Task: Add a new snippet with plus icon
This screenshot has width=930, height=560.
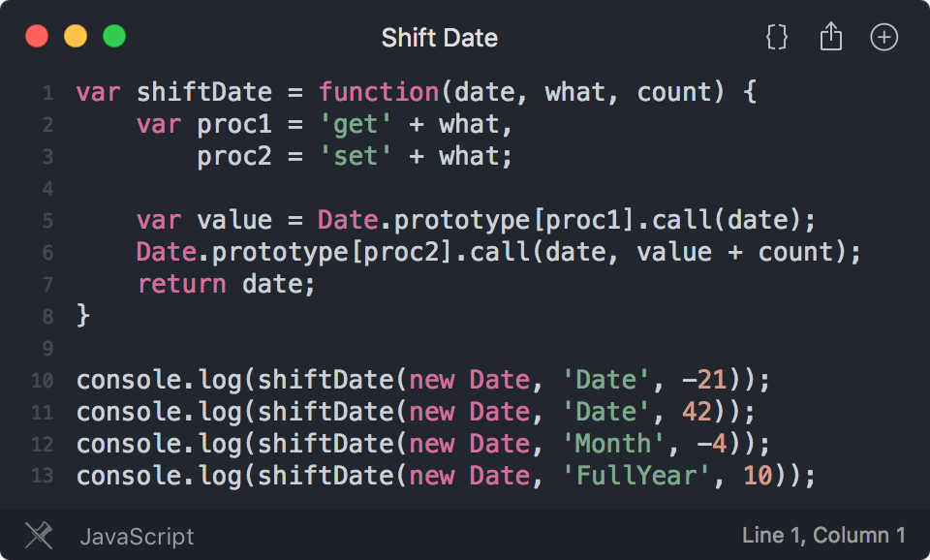Action: [x=883, y=38]
